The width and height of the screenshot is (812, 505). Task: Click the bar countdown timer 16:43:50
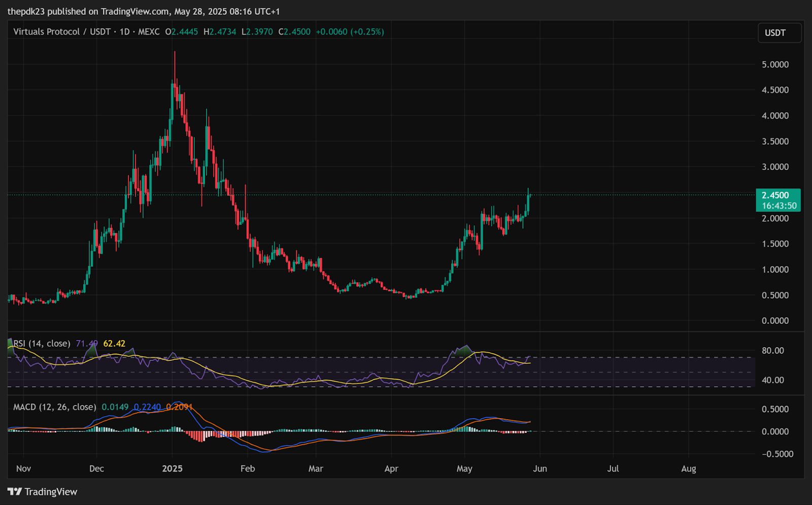[x=778, y=206]
